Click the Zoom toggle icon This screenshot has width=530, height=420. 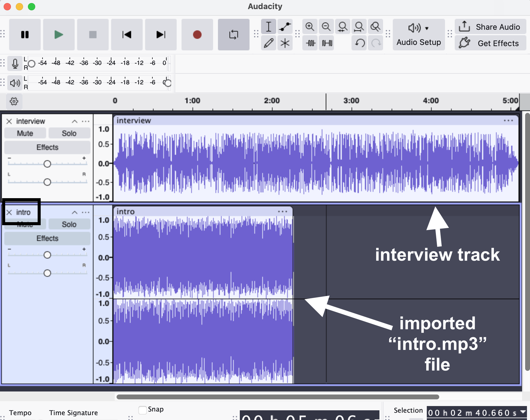click(x=375, y=27)
